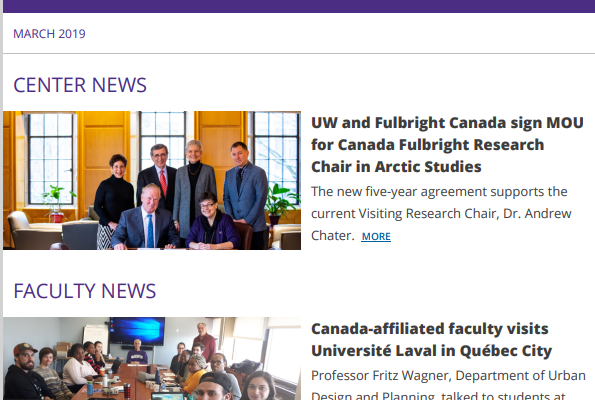Click the seated man in blue tie
This screenshot has width=595, height=400.
point(146,217)
